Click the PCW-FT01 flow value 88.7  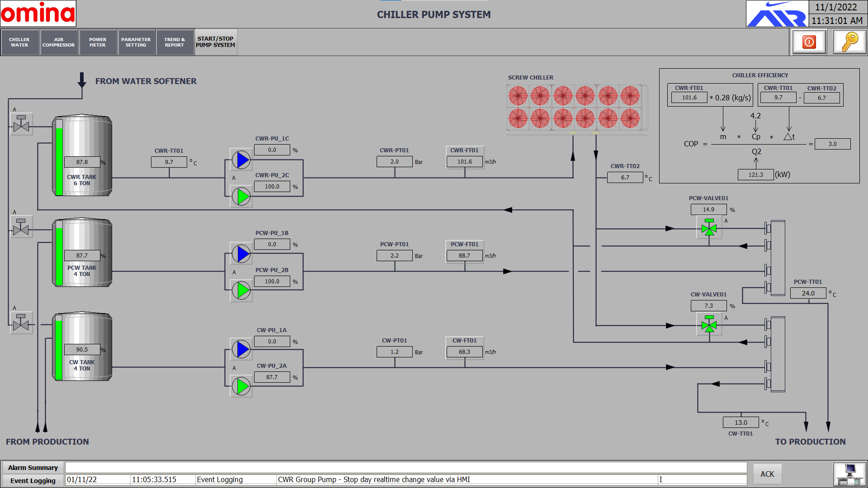465,256
